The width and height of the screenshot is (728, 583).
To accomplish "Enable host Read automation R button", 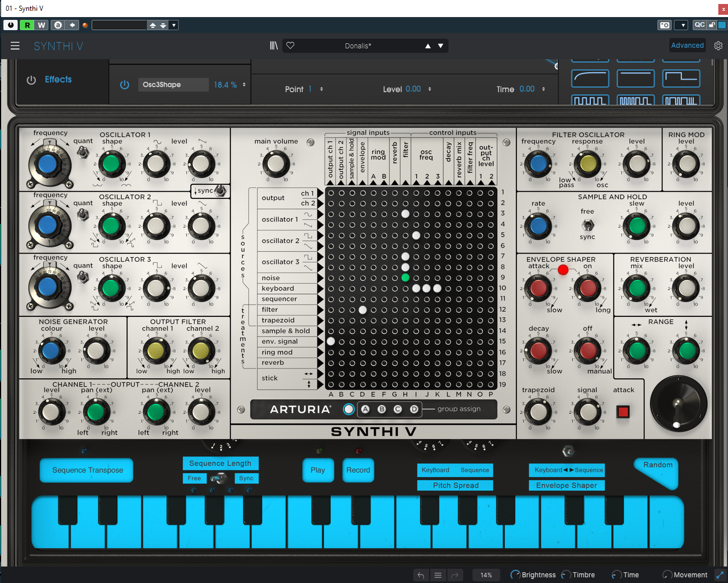I will pos(27,25).
